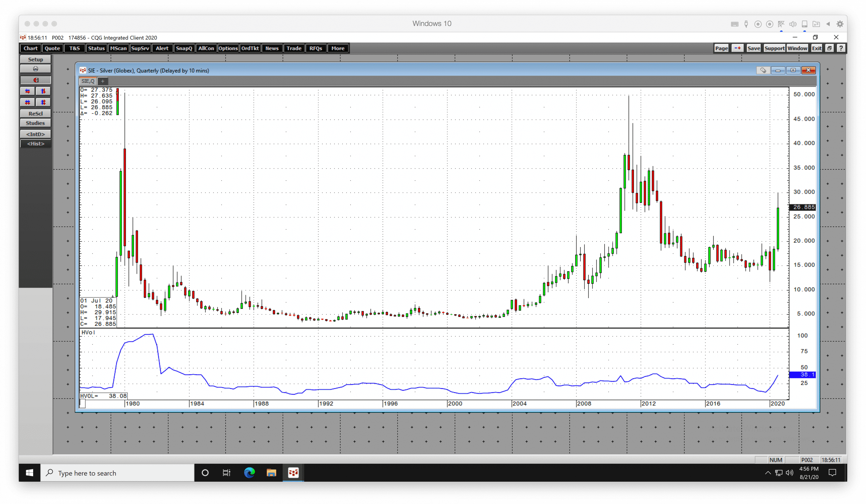Click the printer icon in the sidebar

tap(36, 69)
